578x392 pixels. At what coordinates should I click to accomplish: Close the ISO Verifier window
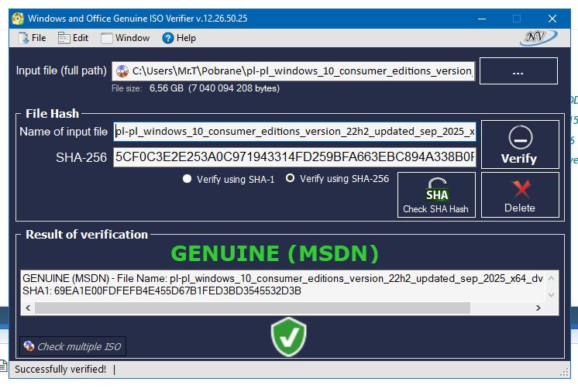point(552,19)
